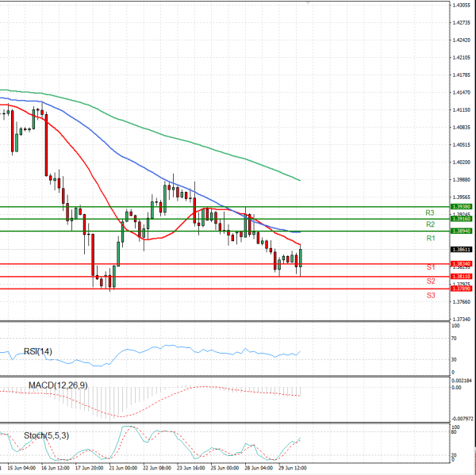The width and height of the screenshot is (476, 475).
Task: Click the 1.40200 price axis value
Action: [461, 163]
